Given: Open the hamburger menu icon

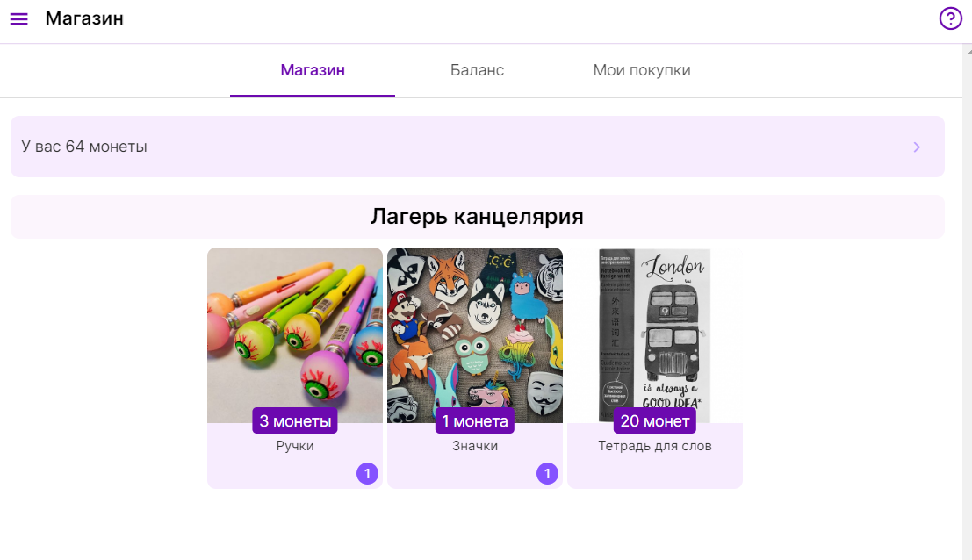Looking at the screenshot, I should [19, 19].
